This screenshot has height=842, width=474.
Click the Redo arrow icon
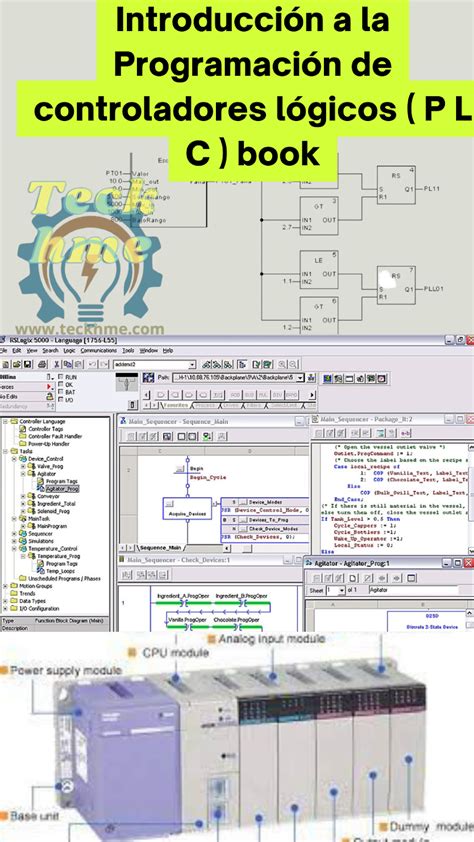coord(103,365)
